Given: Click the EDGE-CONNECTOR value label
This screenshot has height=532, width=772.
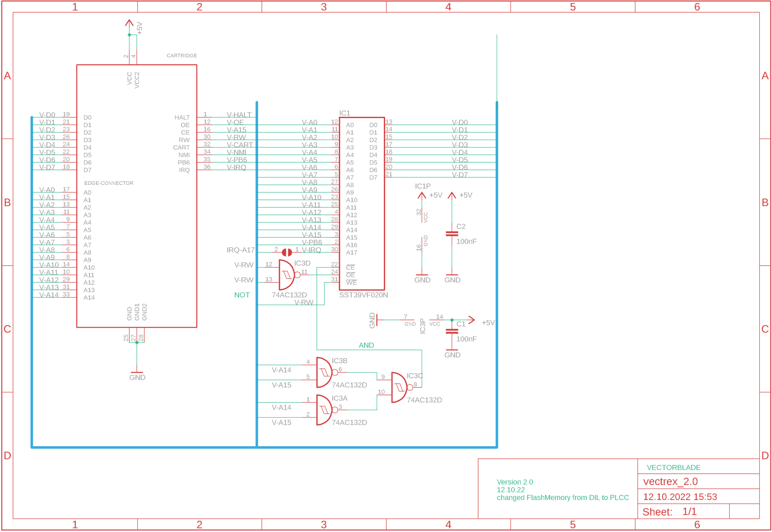Looking at the screenshot, I should pyautogui.click(x=109, y=183).
